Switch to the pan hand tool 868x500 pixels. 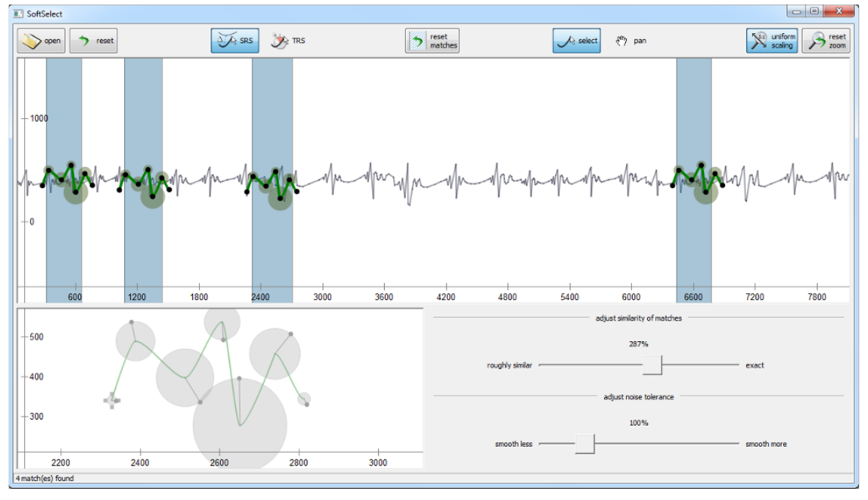631,41
